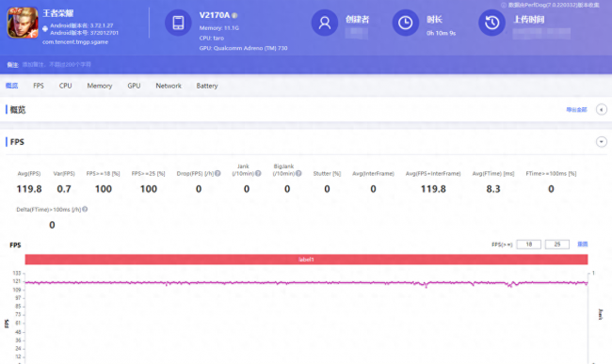Click the upload time history icon

(x=491, y=23)
